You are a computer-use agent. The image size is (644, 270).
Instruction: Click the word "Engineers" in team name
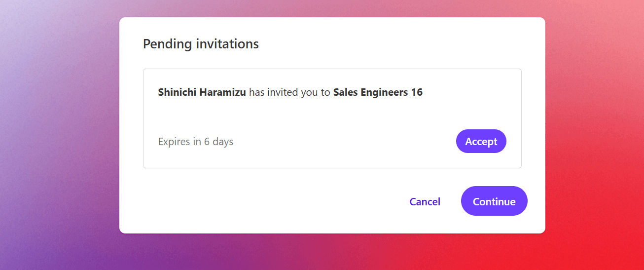pyautogui.click(x=384, y=92)
